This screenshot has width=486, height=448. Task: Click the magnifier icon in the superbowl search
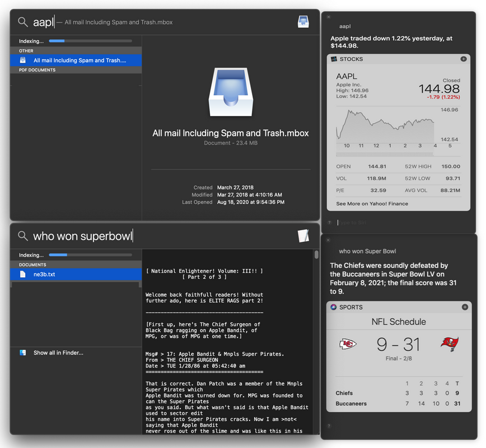click(22, 236)
